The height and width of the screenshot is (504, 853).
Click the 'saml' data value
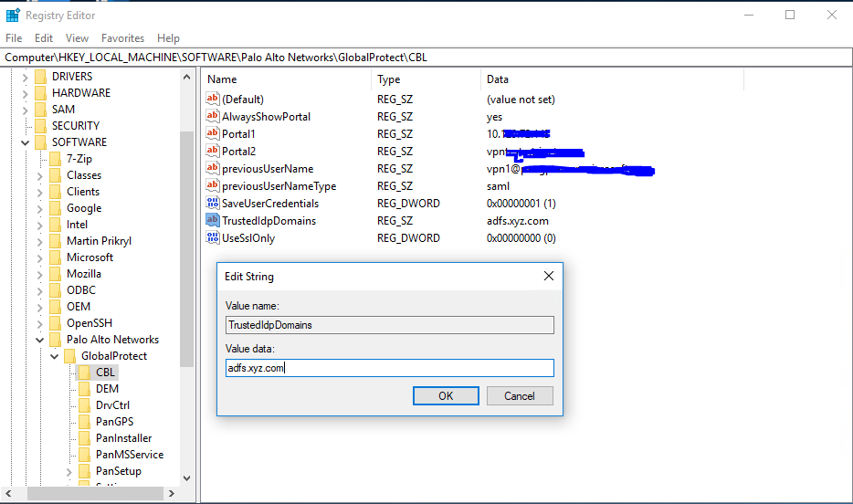(499, 186)
